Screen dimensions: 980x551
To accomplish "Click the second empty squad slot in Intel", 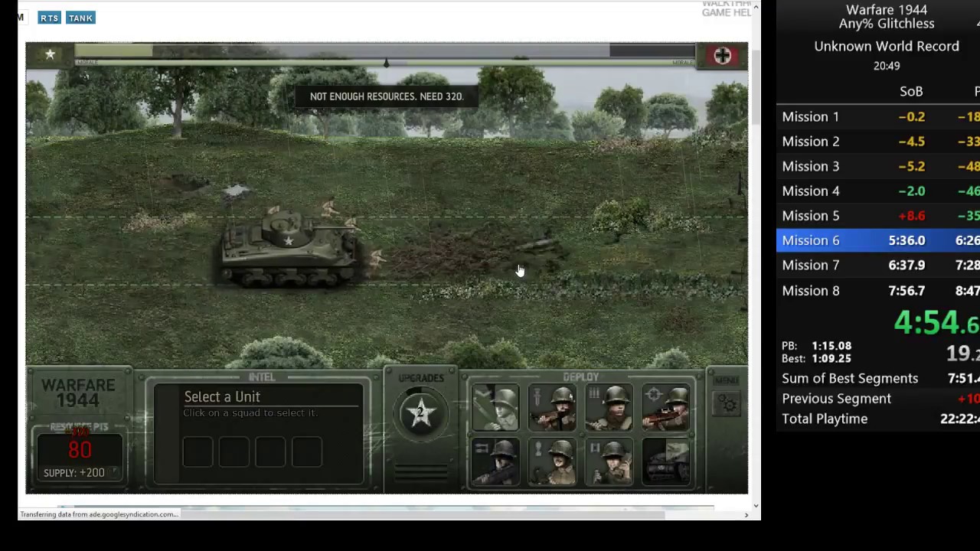I will click(234, 452).
